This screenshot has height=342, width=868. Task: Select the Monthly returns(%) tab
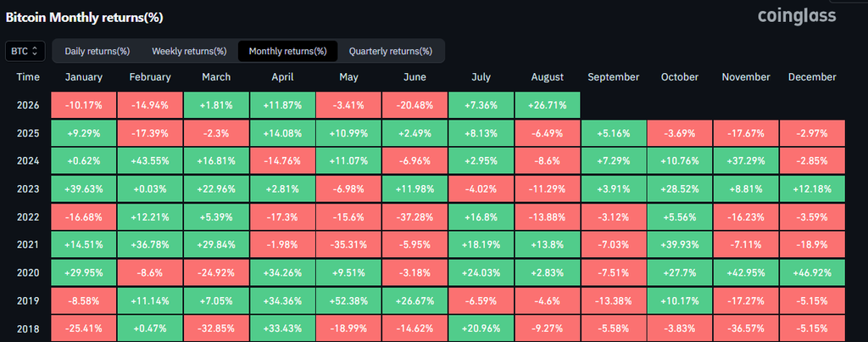coord(288,51)
